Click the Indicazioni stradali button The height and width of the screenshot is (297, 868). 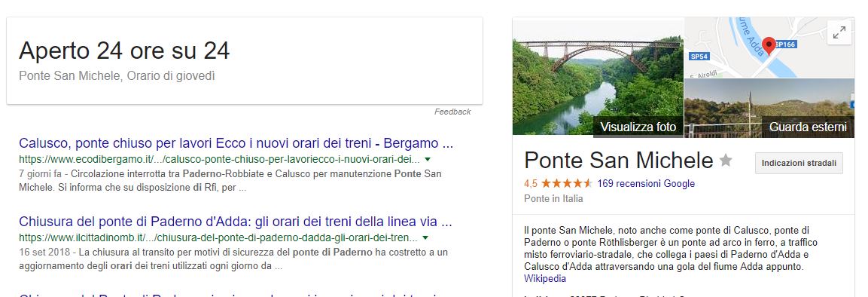click(x=799, y=164)
